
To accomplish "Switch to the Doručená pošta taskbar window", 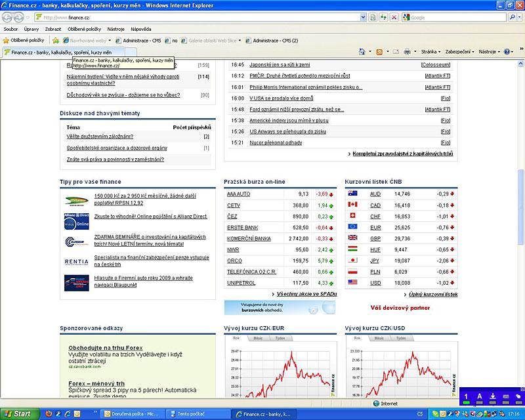I will click(133, 414).
